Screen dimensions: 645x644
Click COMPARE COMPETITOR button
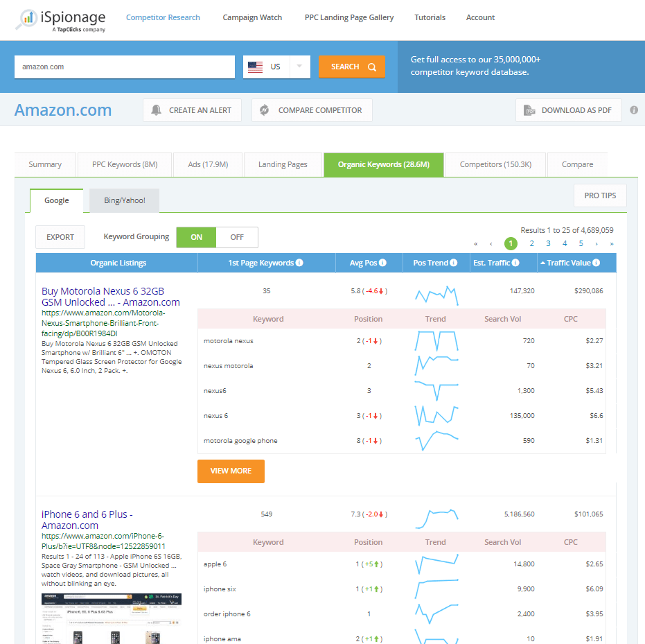click(x=312, y=110)
